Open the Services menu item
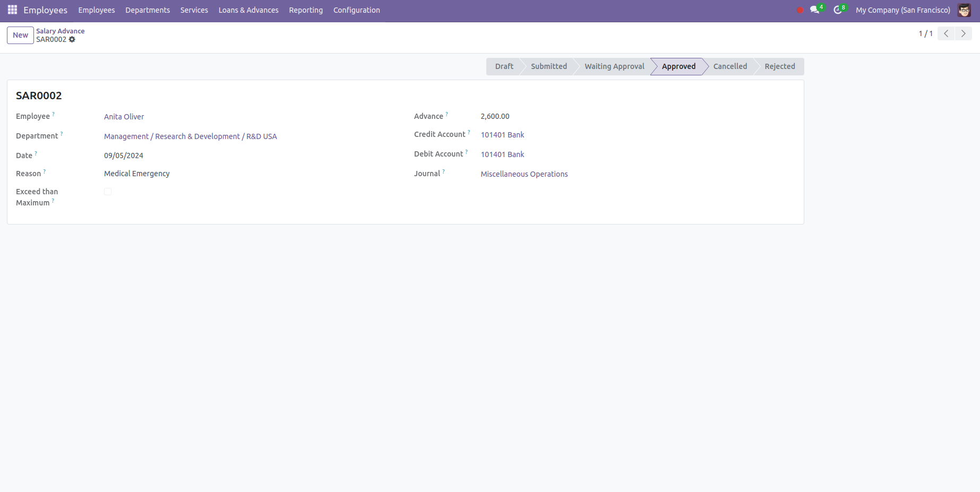The width and height of the screenshot is (980, 492). (194, 10)
